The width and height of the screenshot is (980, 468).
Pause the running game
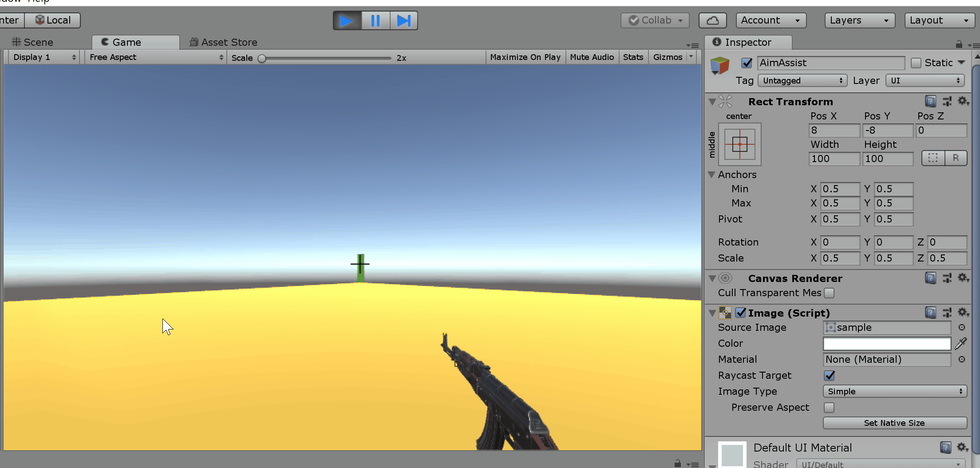pyautogui.click(x=375, y=20)
